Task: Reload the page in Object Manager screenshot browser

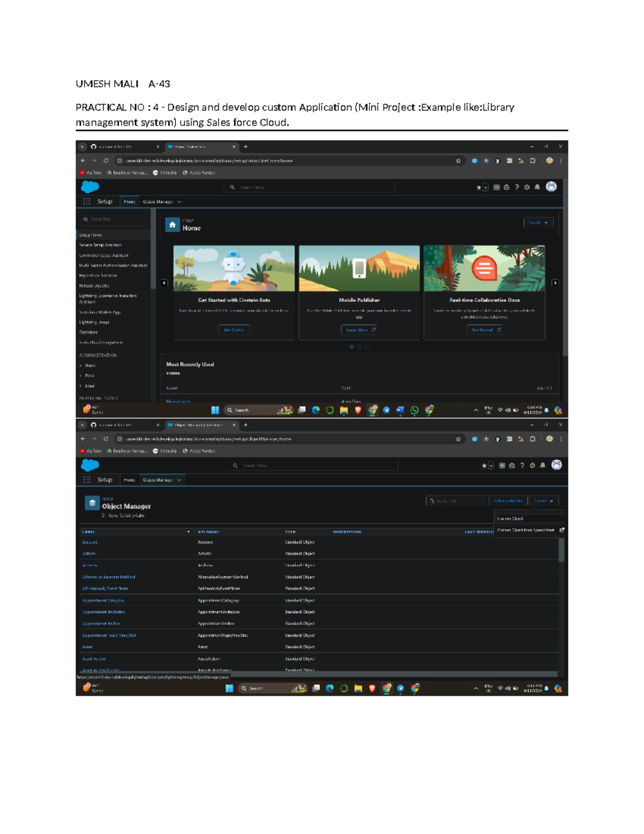Action: coord(106,439)
